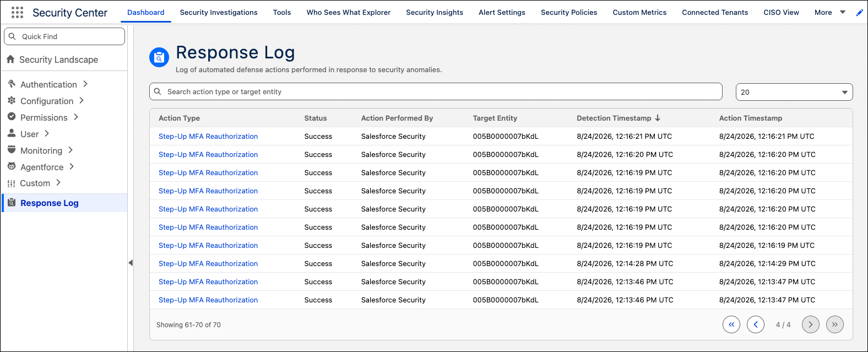Click the Response Log sidebar icon

point(12,203)
